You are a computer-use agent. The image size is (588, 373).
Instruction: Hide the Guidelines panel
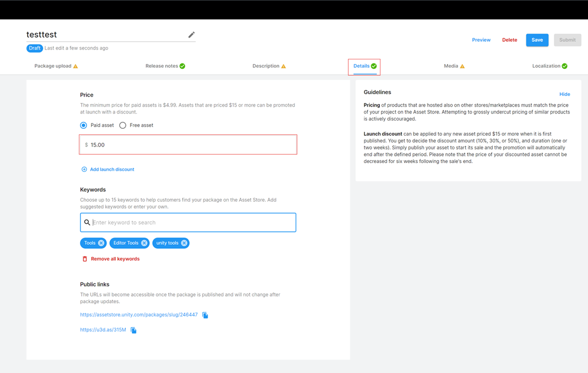pos(564,94)
